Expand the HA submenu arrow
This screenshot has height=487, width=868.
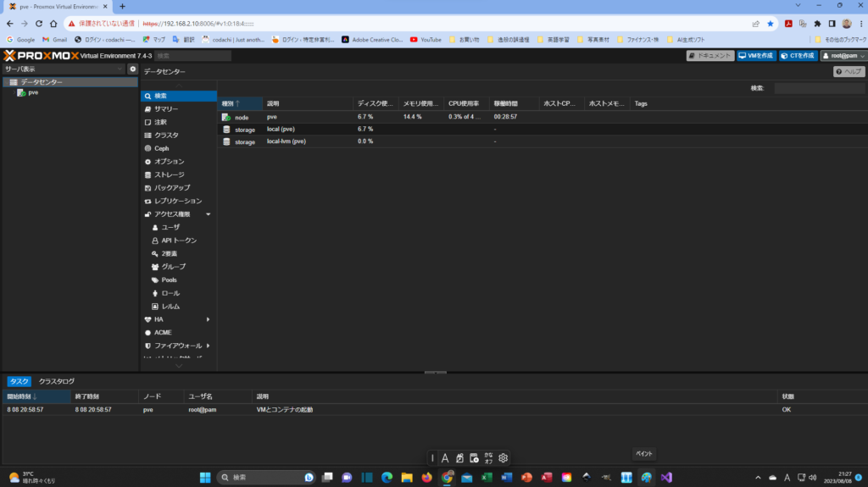pyautogui.click(x=208, y=319)
